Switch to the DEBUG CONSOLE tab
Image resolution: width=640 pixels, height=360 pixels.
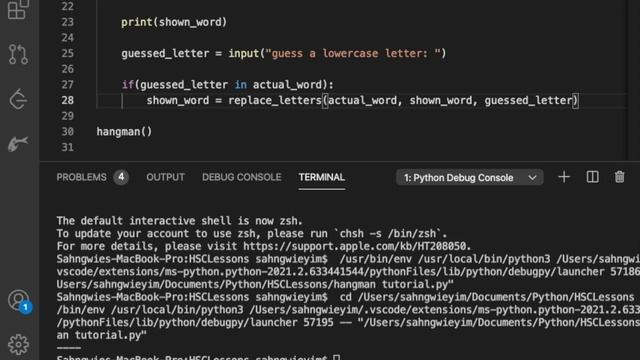[241, 177]
